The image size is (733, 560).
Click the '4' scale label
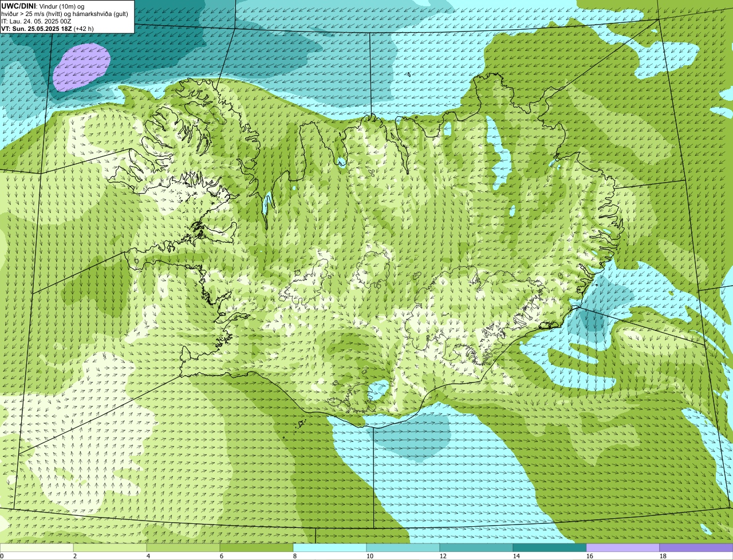pyautogui.click(x=148, y=556)
